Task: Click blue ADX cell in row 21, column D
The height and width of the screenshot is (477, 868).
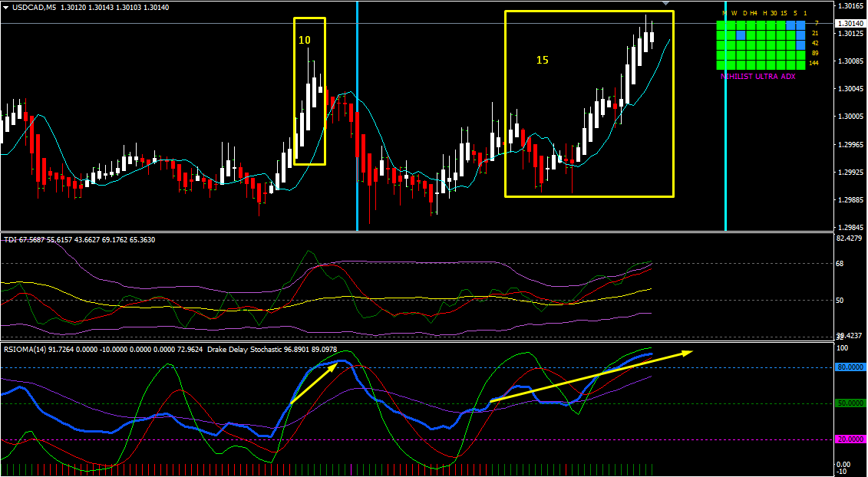Action: 741,35
